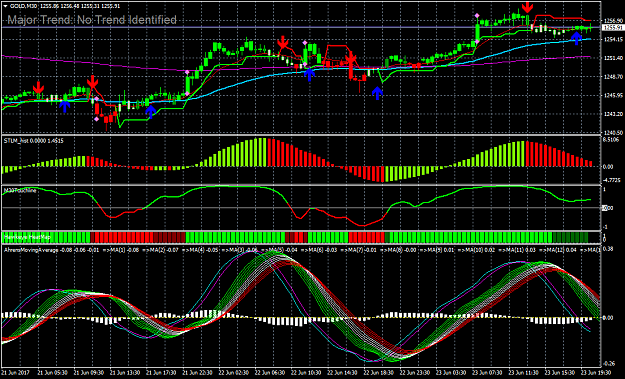Click the blue buy arrow under the 23 Jun 15:30 candles

click(576, 39)
